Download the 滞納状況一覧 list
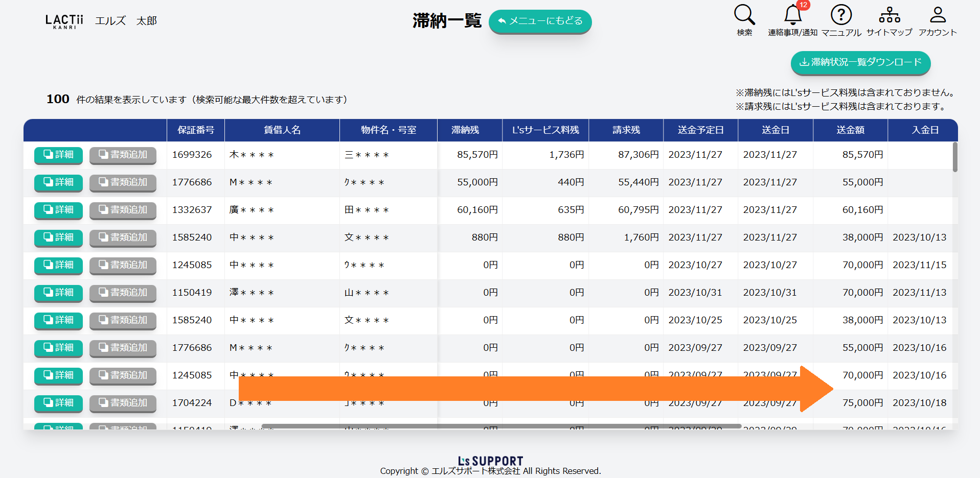Screen dimensions: 980x478 [x=860, y=62]
